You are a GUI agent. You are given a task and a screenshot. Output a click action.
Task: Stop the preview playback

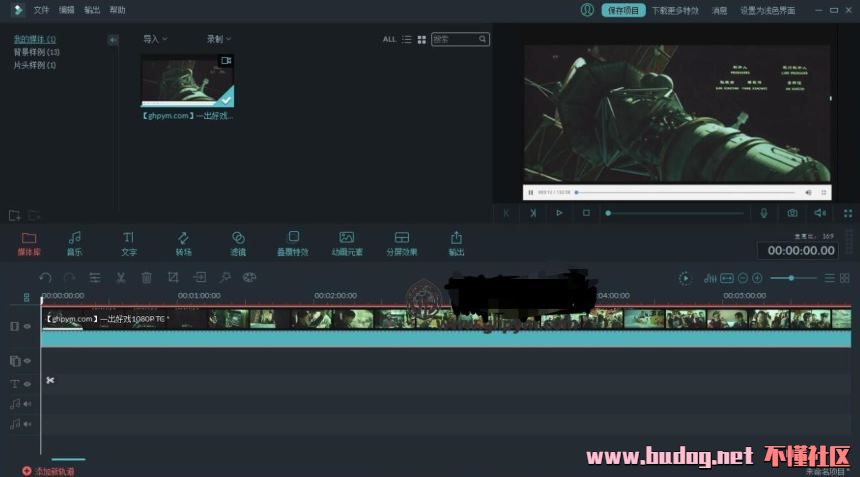coord(586,213)
